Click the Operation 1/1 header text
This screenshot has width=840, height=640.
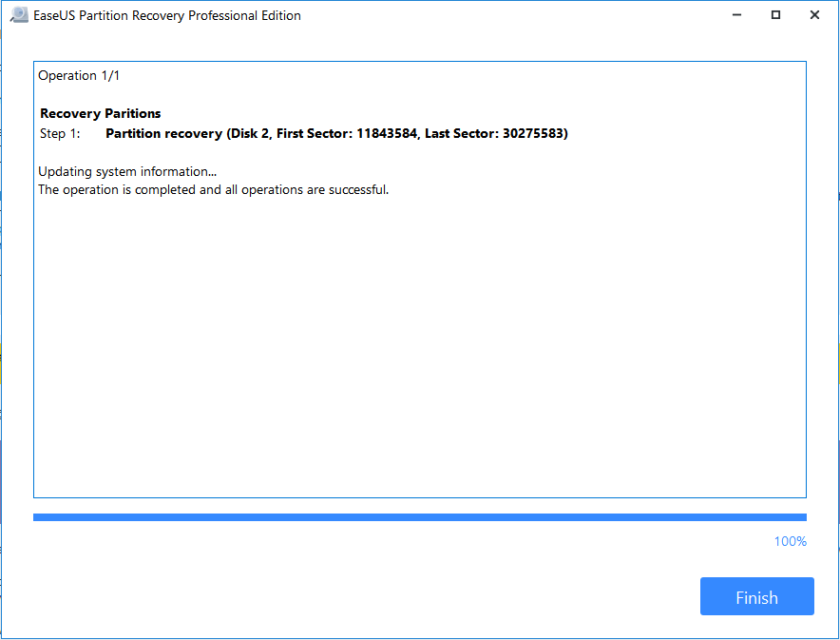pyautogui.click(x=79, y=75)
